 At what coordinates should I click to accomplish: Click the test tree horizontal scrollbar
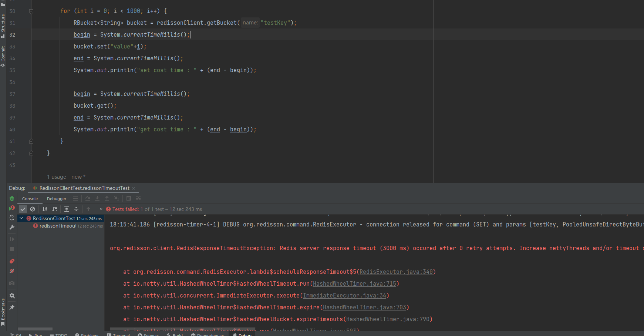(x=35, y=329)
